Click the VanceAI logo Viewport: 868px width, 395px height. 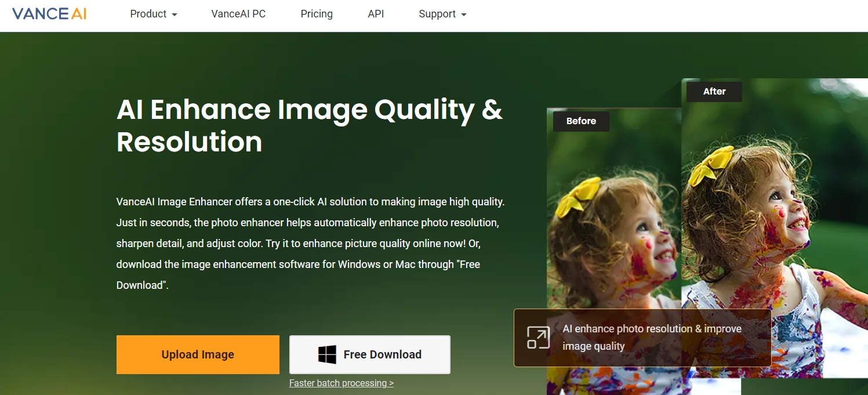point(49,13)
